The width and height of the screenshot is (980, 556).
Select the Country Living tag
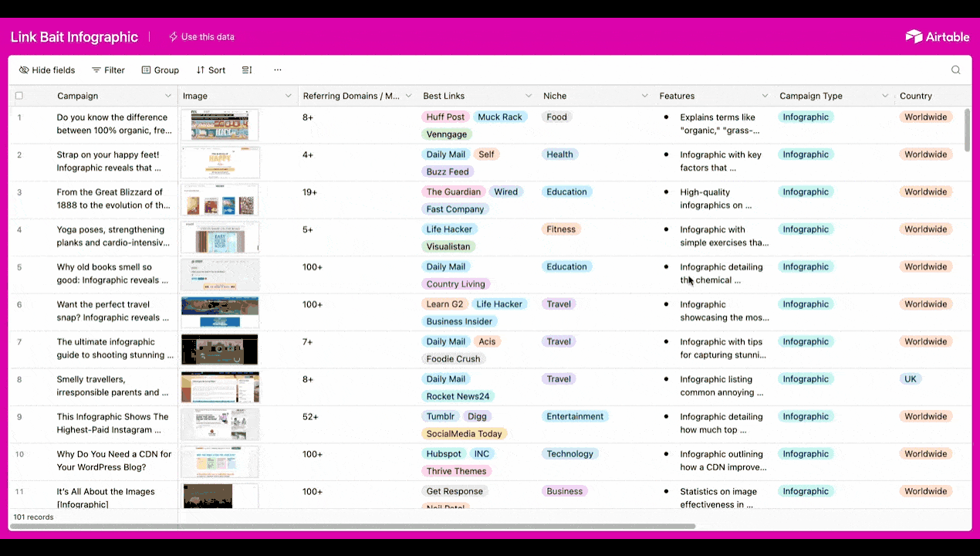pos(455,284)
